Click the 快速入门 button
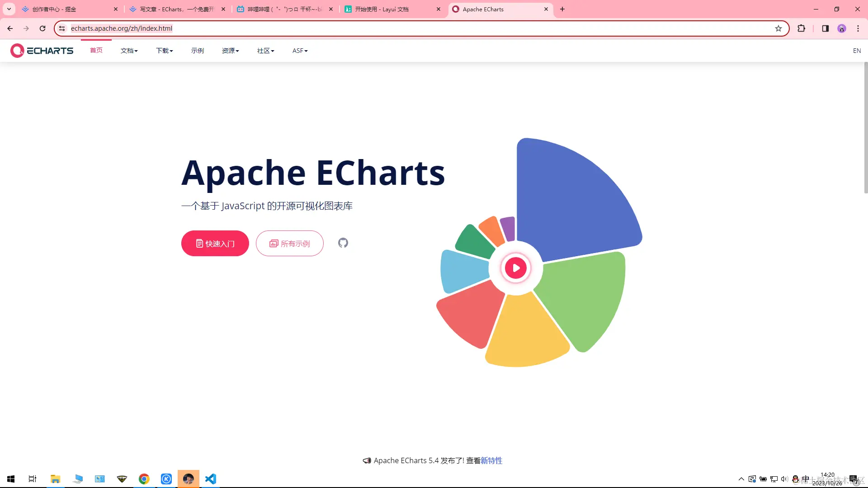 [x=215, y=244]
